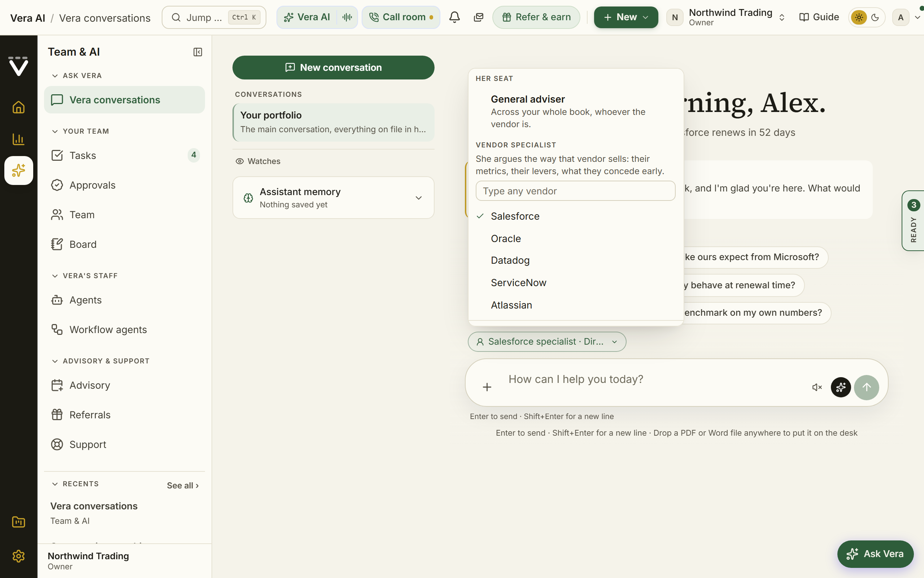Viewport: 924px width, 578px height.
Task: Open the Call room button
Action: point(401,17)
